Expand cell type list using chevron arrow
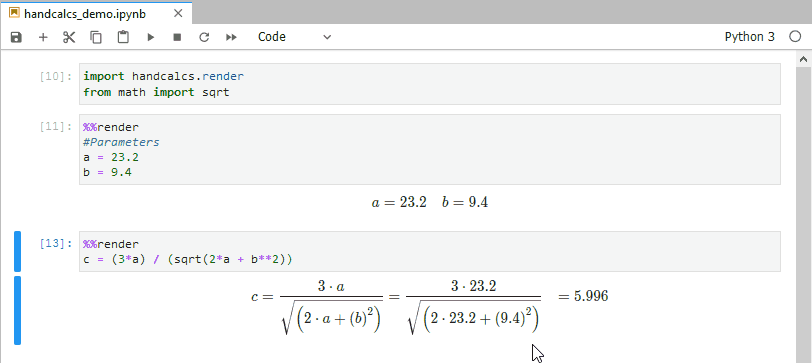 click(x=327, y=37)
